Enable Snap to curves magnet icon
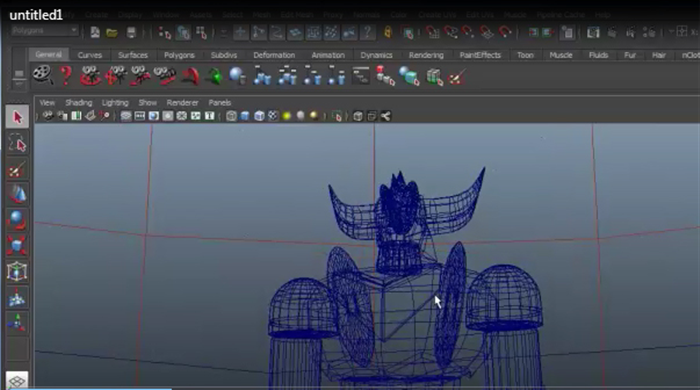Viewport: 700px width, 390px height. point(450,33)
